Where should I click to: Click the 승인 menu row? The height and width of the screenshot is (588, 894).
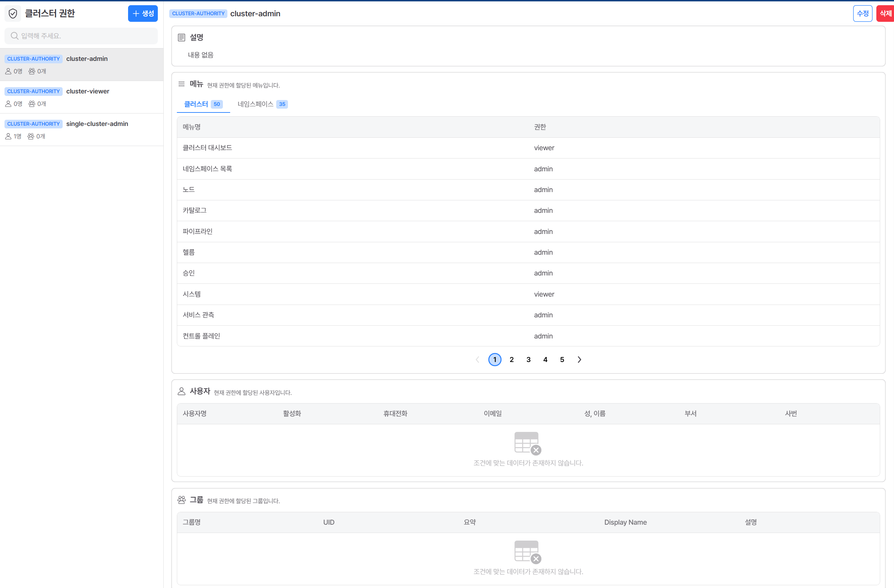(x=528, y=273)
